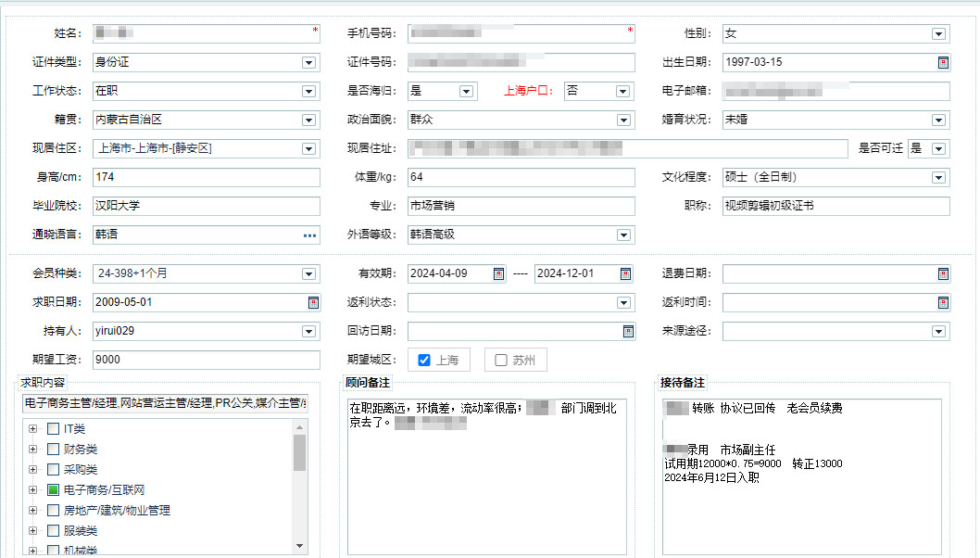The image size is (980, 558).
Task: Open calendar picker for 求职日期
Action: [313, 303]
